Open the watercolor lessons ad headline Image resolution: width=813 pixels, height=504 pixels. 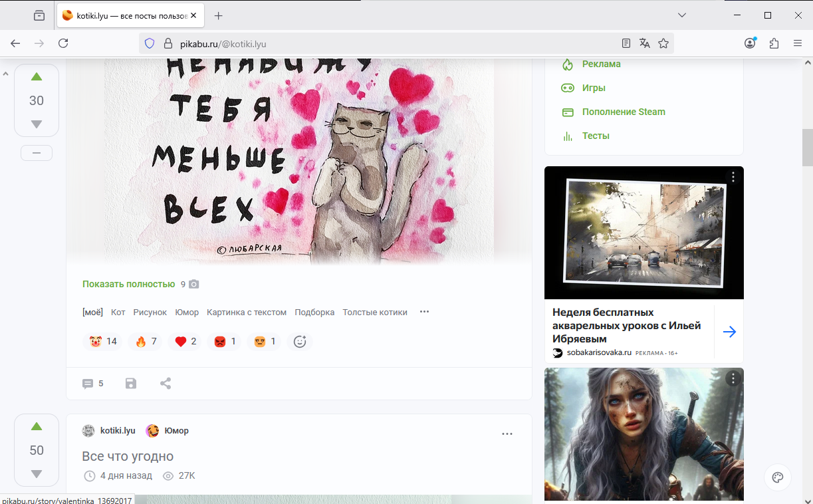coord(627,325)
